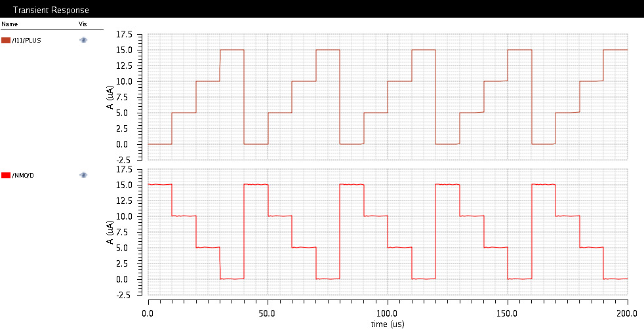
Task: Select the top plot's A (uA) axis label
Action: tap(110, 97)
